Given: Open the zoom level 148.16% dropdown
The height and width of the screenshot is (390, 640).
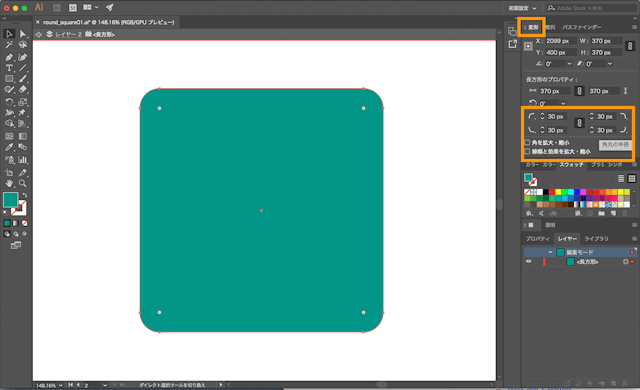Looking at the screenshot, I should click(60, 385).
